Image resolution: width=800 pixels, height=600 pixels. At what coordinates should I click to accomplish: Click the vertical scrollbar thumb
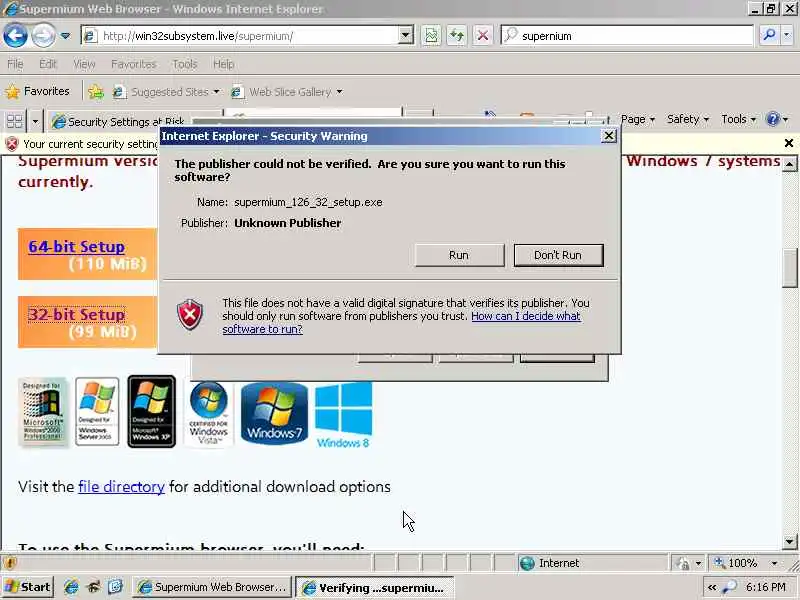[790, 268]
